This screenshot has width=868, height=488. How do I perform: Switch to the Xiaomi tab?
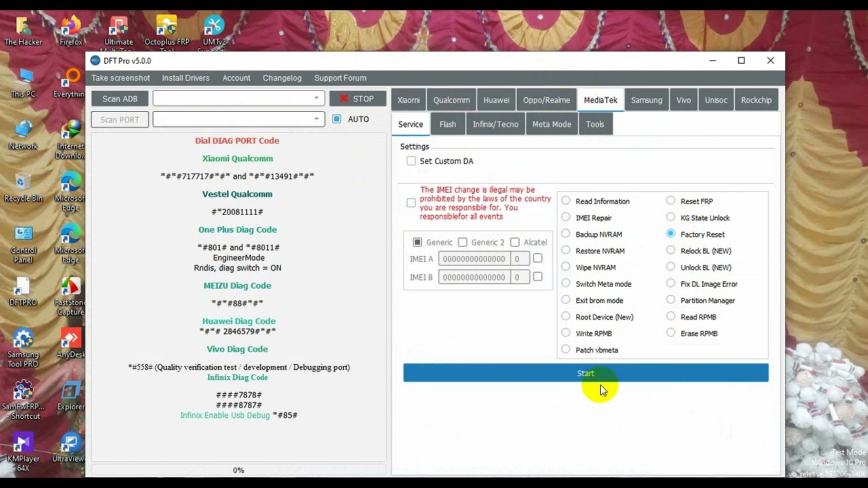408,100
